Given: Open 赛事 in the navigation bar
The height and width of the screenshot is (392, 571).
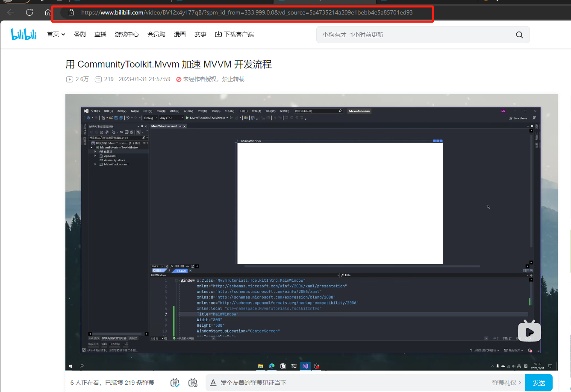Looking at the screenshot, I should click(200, 34).
